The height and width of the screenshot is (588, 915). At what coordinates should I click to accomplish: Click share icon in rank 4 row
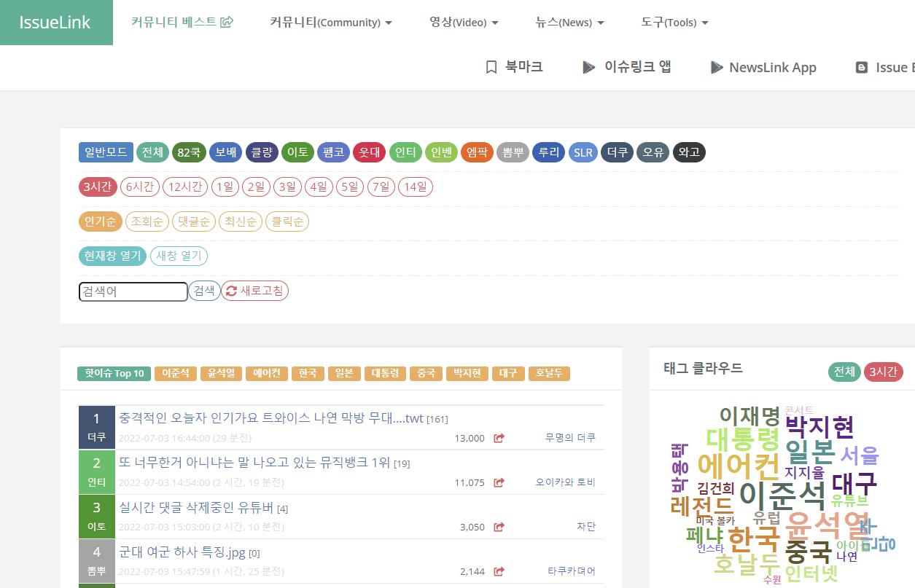click(499, 571)
